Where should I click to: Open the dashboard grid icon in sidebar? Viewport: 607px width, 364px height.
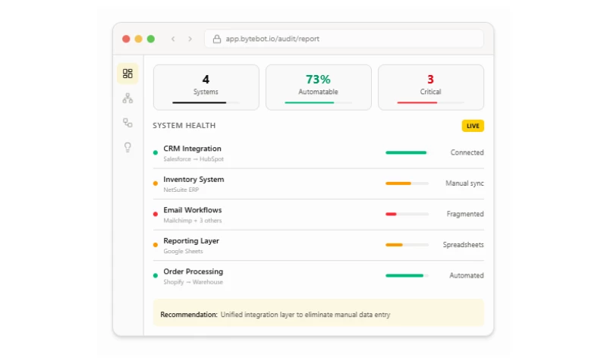pyautogui.click(x=127, y=74)
